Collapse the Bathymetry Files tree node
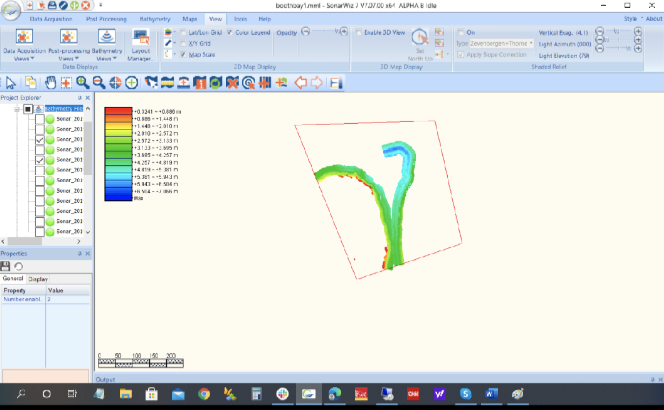Screen dimensions: 664x410 coord(17,108)
